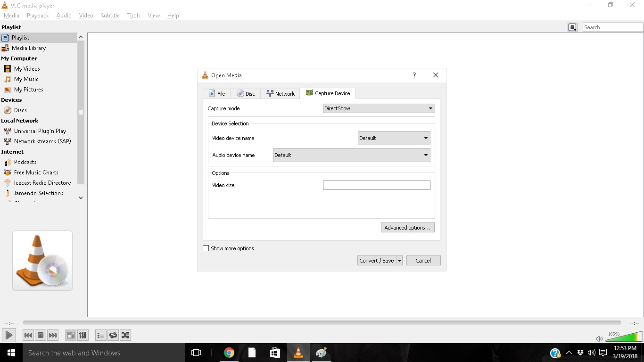
Task: Open the Windows Start menu
Action: [11, 353]
